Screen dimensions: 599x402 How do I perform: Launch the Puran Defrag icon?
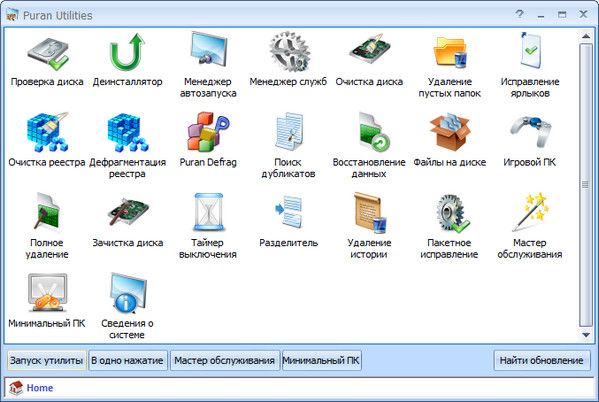point(208,131)
